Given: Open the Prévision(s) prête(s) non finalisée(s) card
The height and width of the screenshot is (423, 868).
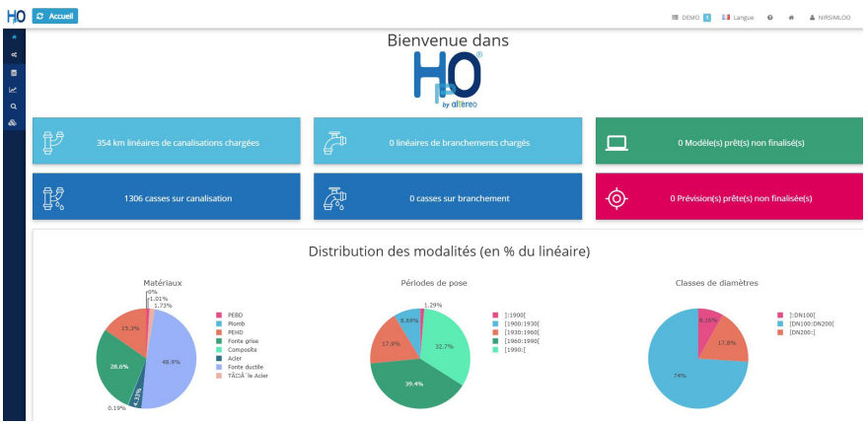Looking at the screenshot, I should [x=729, y=196].
